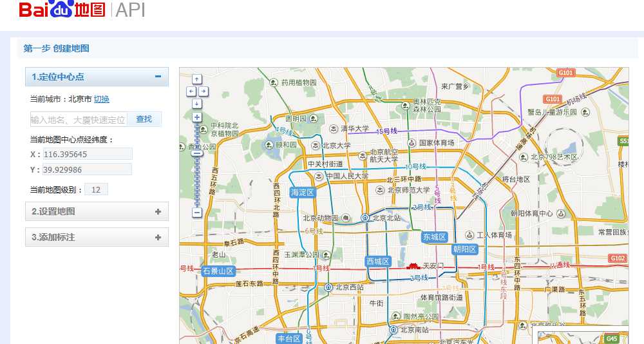Click the 朝阳区 district label
Image resolution: width=644 pixels, height=344 pixels.
(x=464, y=249)
